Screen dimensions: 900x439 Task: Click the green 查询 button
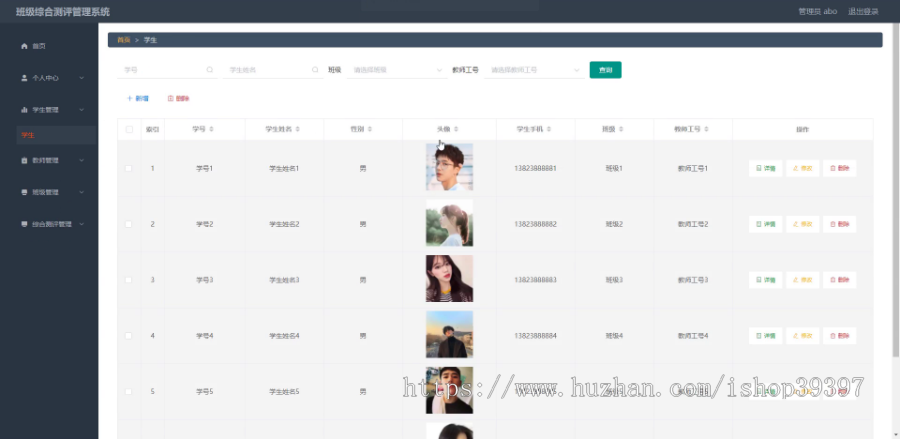click(x=606, y=70)
